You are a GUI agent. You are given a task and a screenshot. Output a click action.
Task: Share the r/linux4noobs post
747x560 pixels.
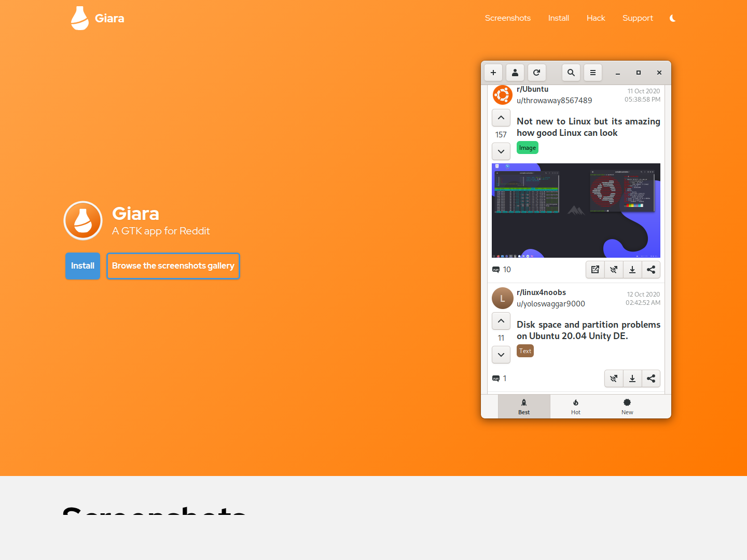click(651, 379)
